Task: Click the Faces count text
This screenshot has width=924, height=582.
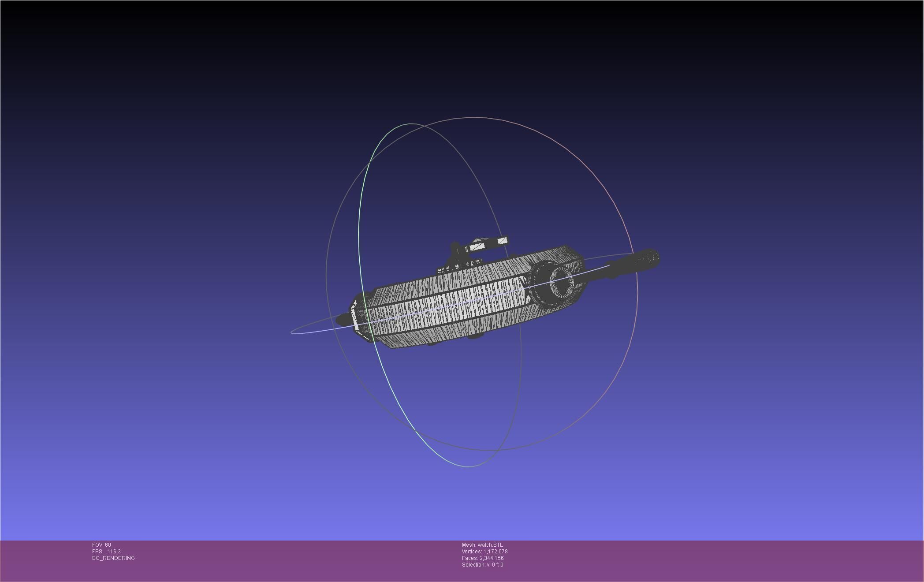Action: point(483,558)
